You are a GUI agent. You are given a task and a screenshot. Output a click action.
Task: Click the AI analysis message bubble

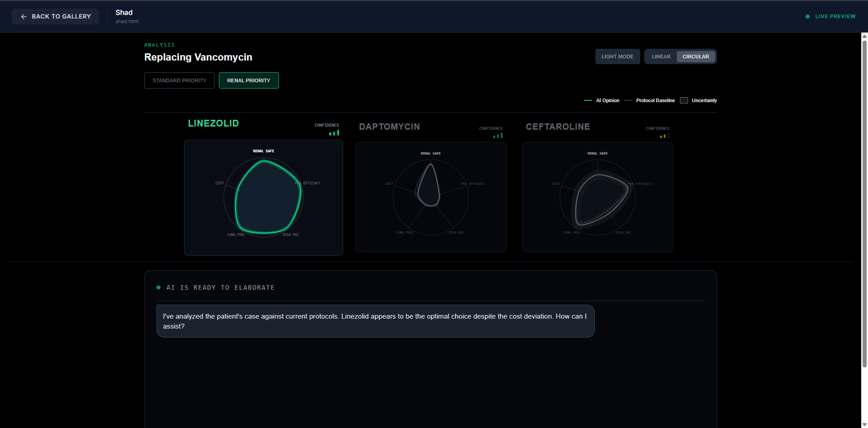point(375,321)
